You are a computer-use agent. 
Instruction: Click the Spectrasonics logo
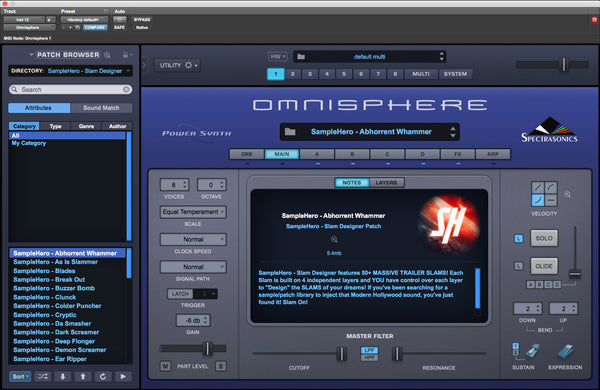point(549,130)
